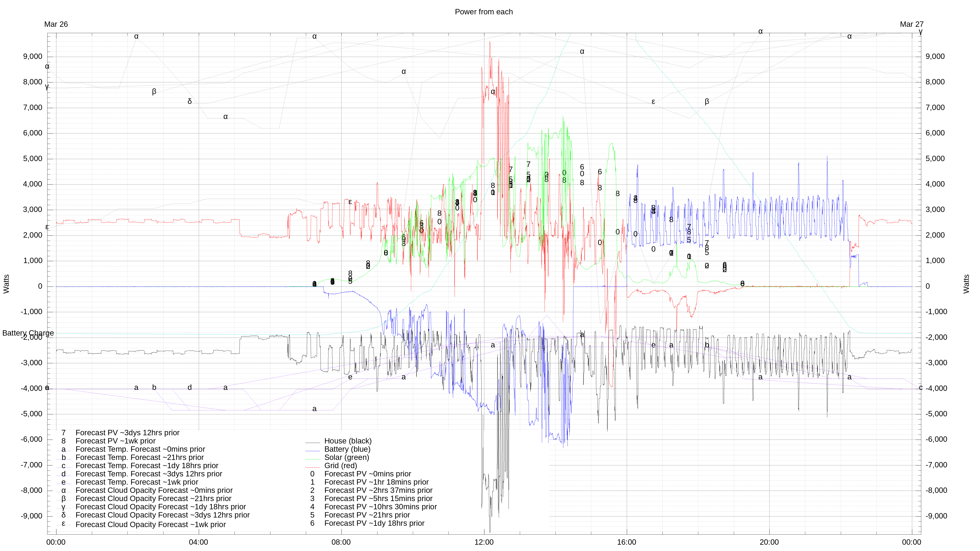Click the δ cloud opacity marker on the plot
The image size is (980, 551).
pyautogui.click(x=189, y=101)
